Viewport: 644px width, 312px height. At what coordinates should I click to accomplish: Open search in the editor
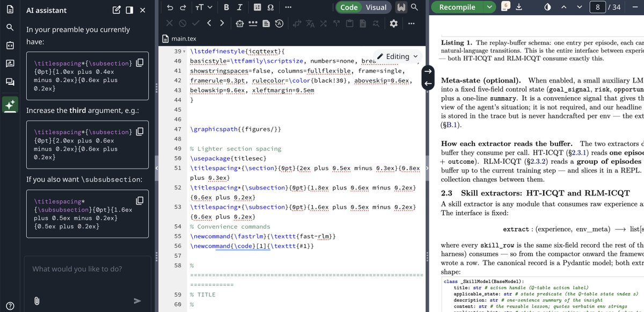tap(414, 8)
